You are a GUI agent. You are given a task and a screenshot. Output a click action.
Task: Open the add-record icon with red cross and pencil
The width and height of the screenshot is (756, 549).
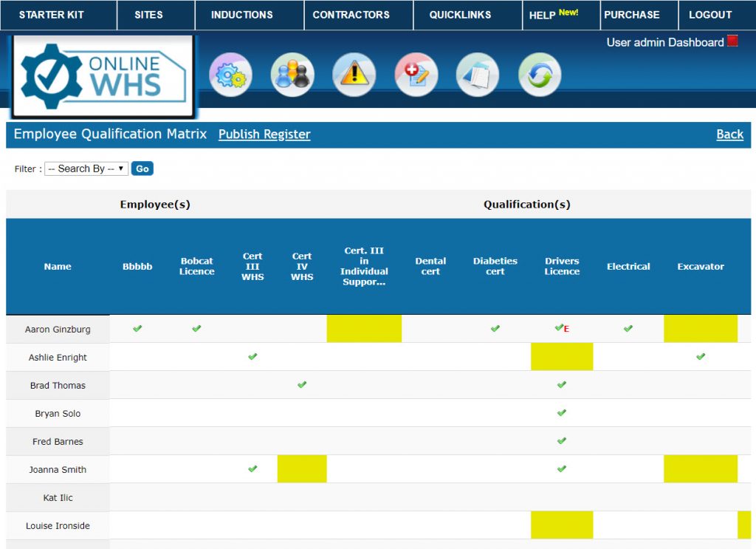(x=416, y=74)
